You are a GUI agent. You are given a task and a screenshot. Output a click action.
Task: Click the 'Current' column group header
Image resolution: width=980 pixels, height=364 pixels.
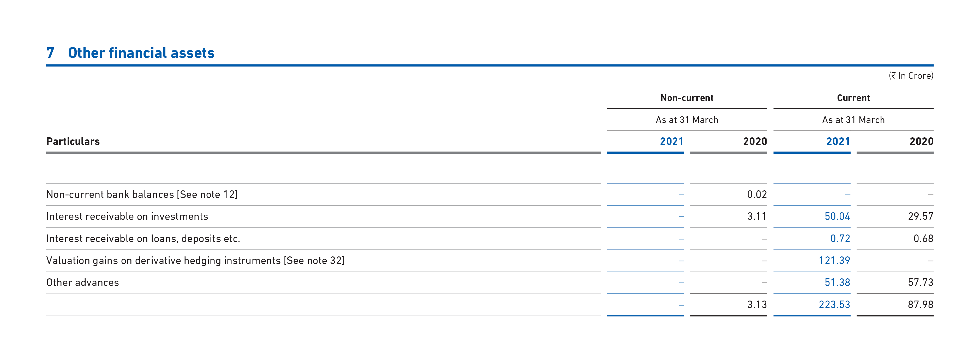tap(853, 98)
